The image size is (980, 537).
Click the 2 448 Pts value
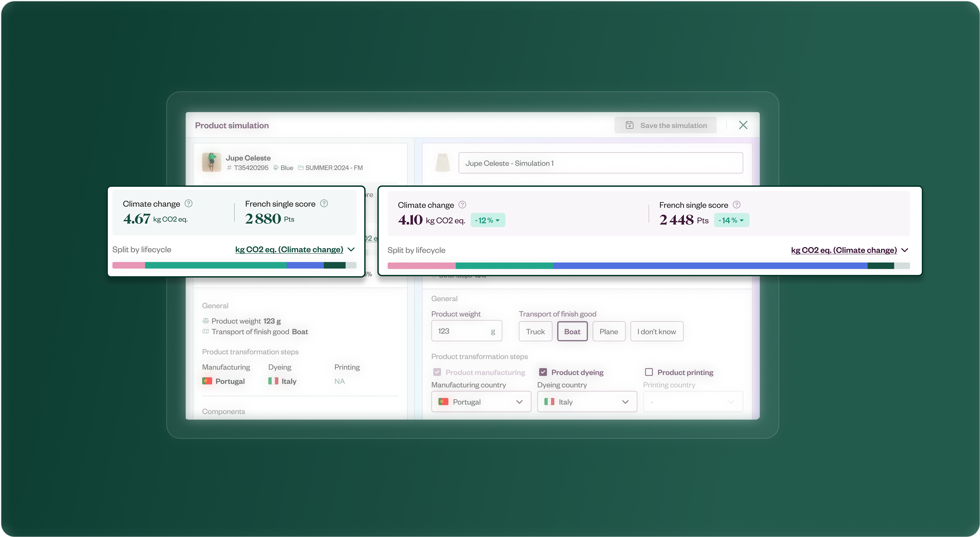pos(684,220)
